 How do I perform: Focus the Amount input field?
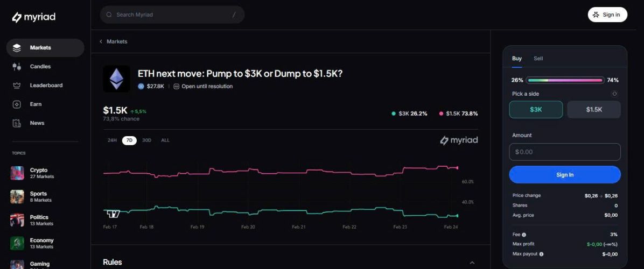pos(564,152)
